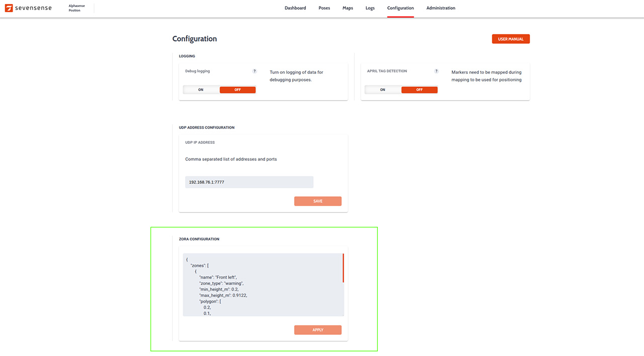The height and width of the screenshot is (356, 644).
Task: Open the Administration tab
Action: (441, 8)
